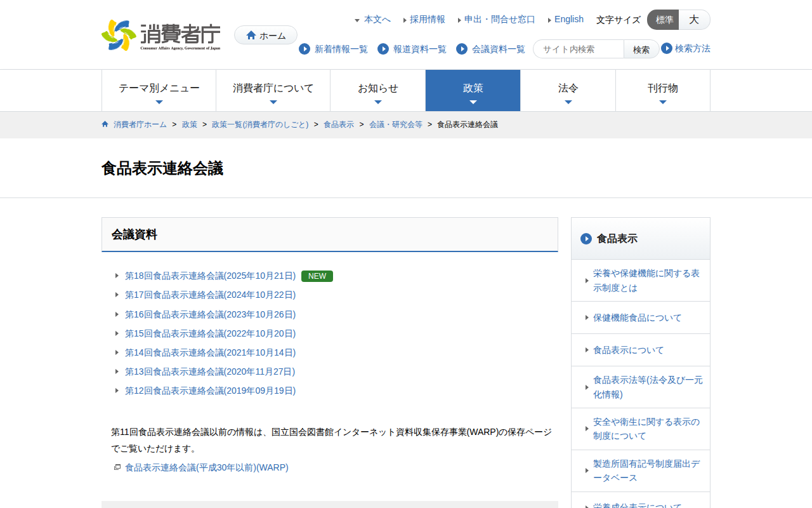Go to 消費者庁ホーム in breadcrumb

pos(140,124)
